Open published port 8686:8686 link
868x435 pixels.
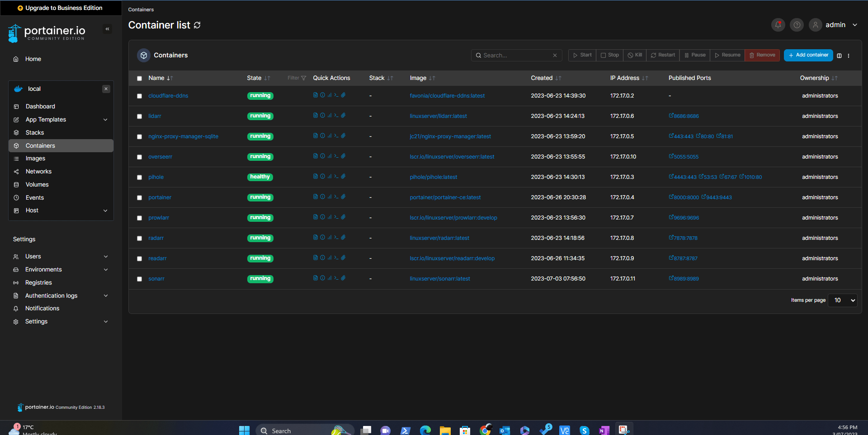coord(684,116)
